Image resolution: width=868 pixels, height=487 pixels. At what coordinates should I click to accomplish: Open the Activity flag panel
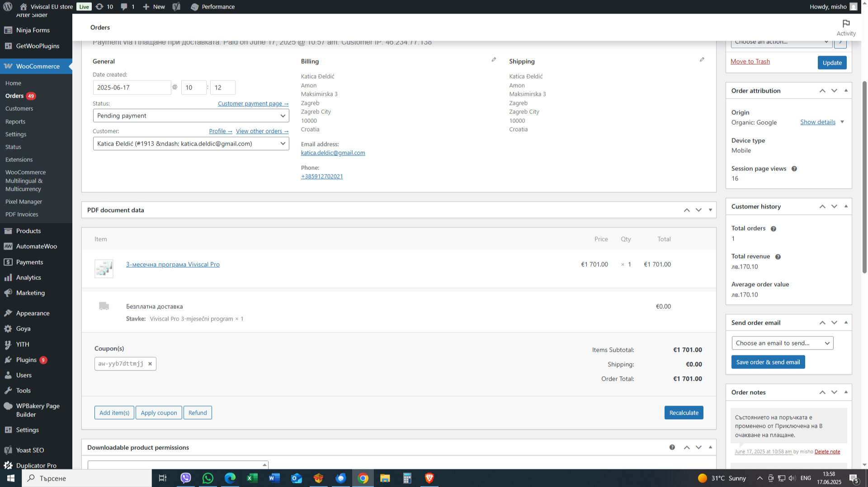pos(846,27)
